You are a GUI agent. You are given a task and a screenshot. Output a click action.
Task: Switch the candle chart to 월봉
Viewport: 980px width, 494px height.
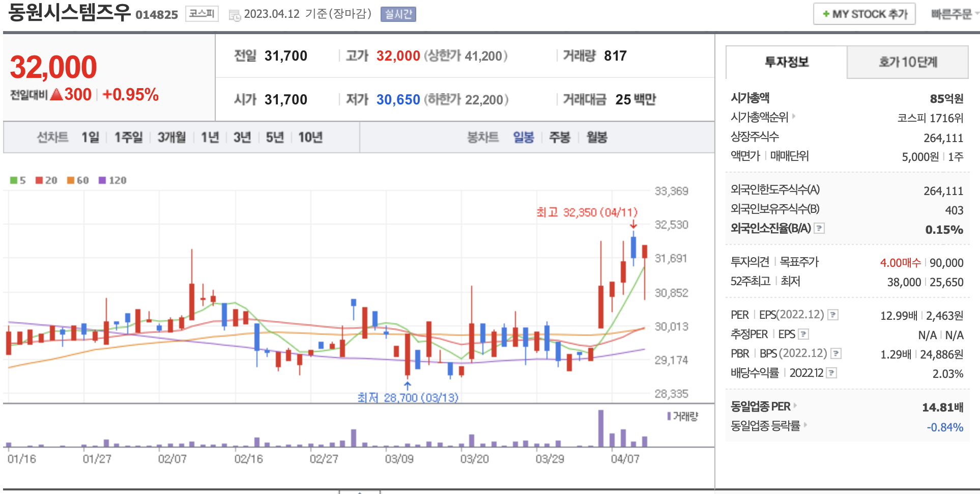(596, 137)
